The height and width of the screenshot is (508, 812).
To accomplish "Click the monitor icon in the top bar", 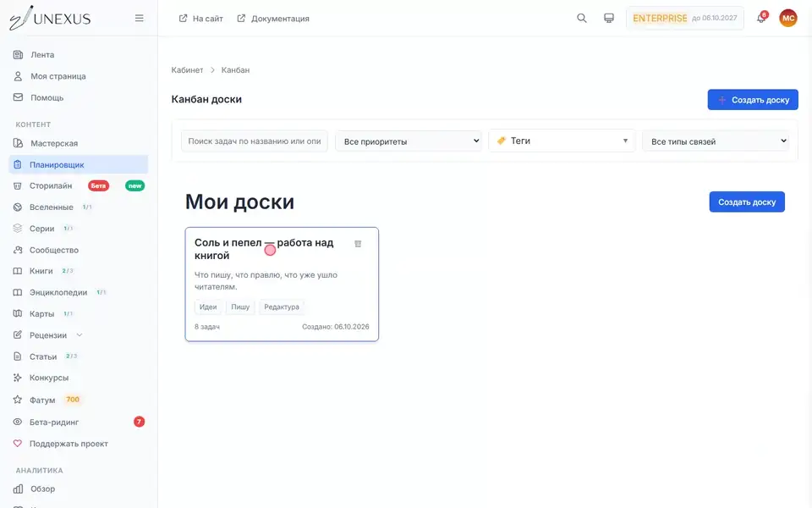I will click(609, 18).
